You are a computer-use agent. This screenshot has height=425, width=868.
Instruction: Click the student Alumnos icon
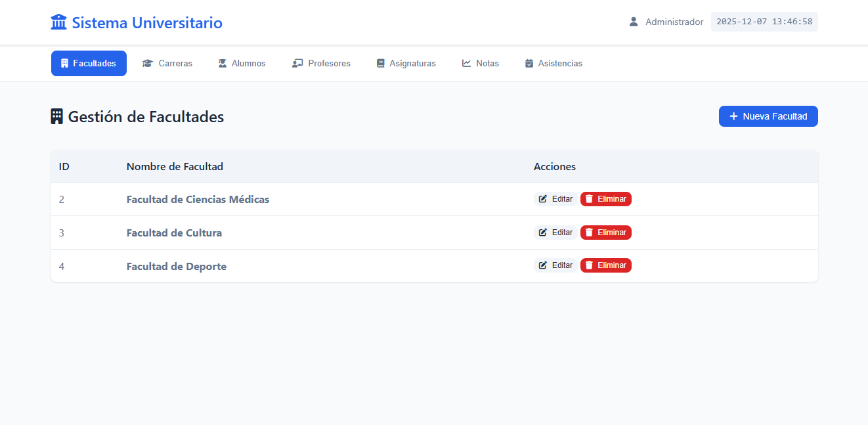(223, 64)
